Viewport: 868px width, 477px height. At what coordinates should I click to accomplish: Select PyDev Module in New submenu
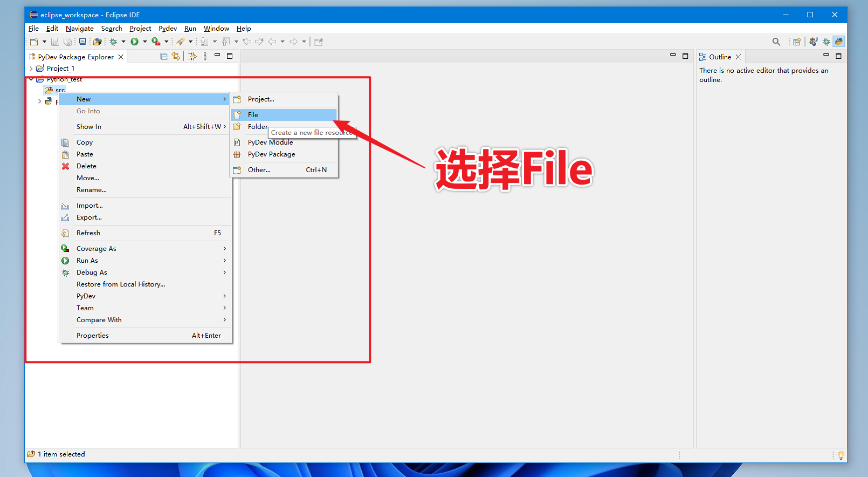coord(284,142)
